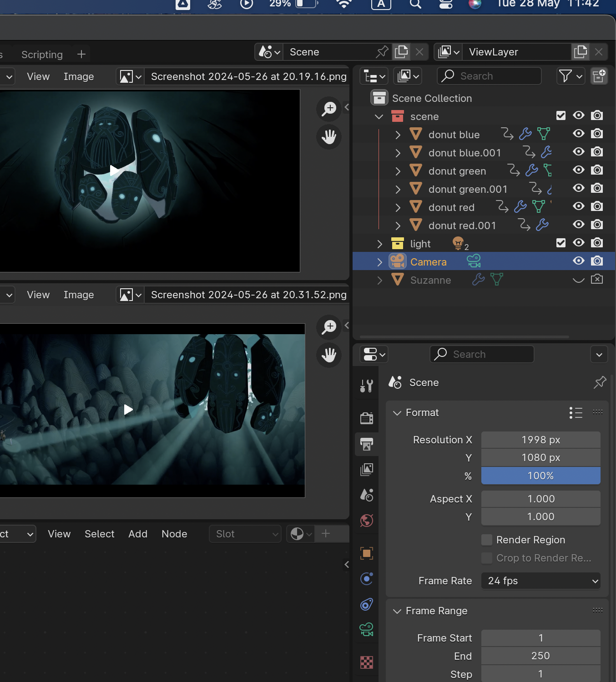Open Siri from menu bar

[475, 4]
